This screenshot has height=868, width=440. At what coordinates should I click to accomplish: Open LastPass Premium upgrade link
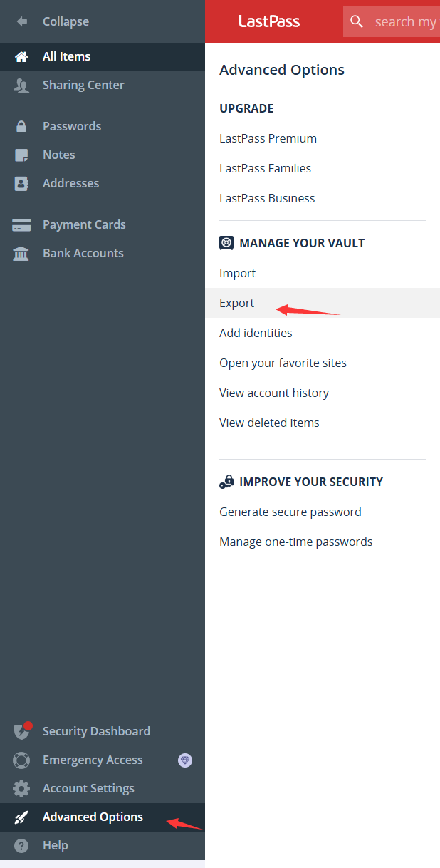pos(268,138)
